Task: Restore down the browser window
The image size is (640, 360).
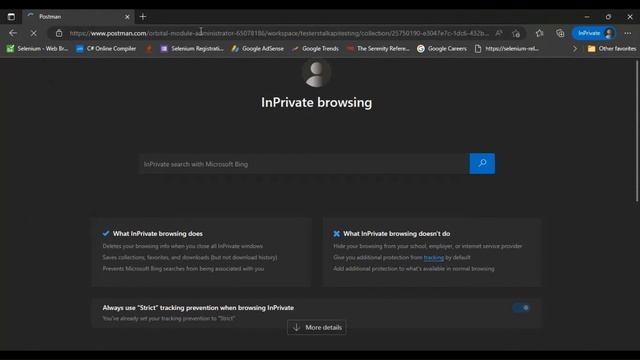Action: pyautogui.click(x=608, y=17)
